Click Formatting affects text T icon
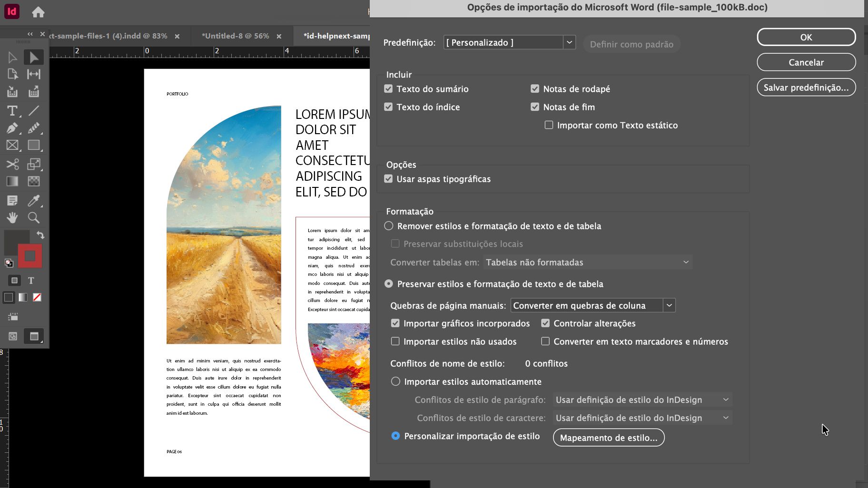Screen dimensions: 868x488 [31, 281]
